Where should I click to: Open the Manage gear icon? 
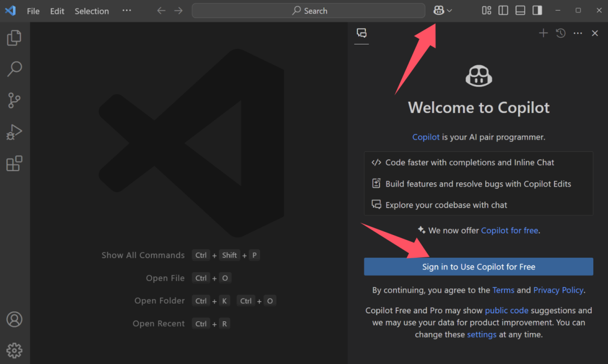point(14,350)
